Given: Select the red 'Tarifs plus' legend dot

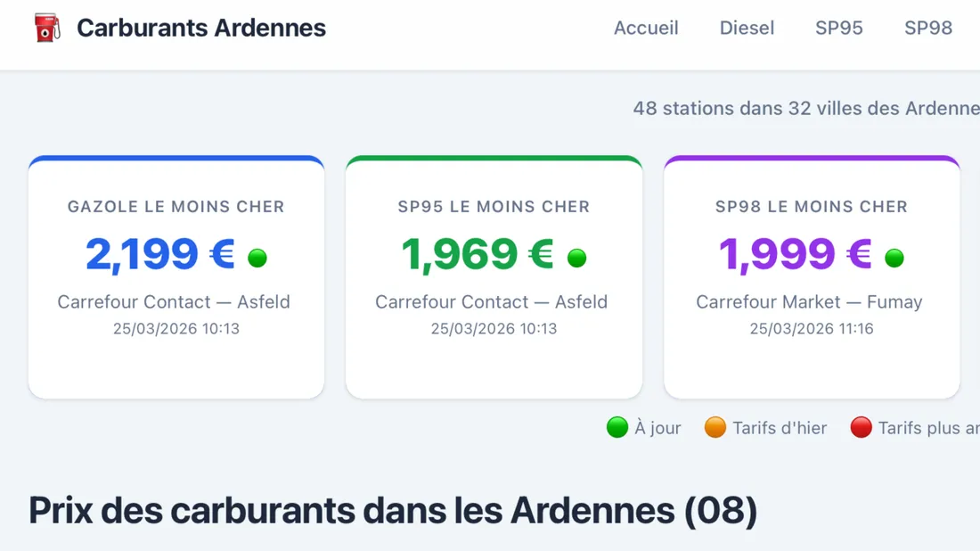Looking at the screenshot, I should pyautogui.click(x=861, y=428).
